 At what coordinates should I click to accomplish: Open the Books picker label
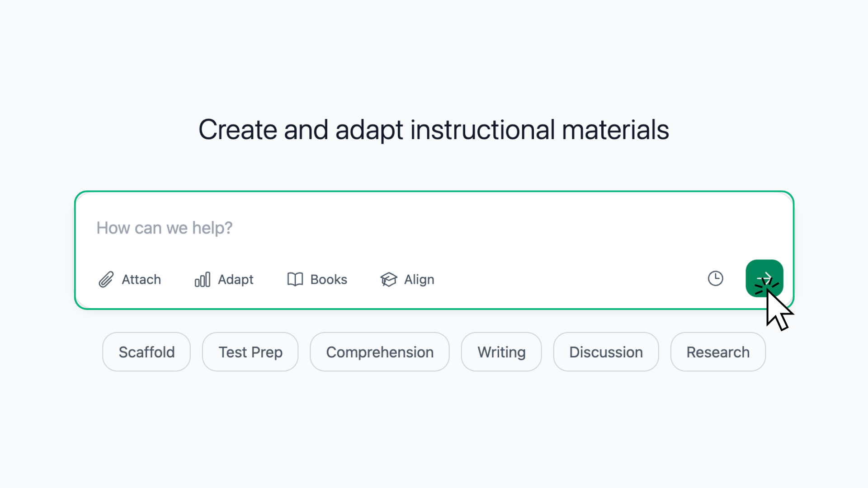point(329,280)
